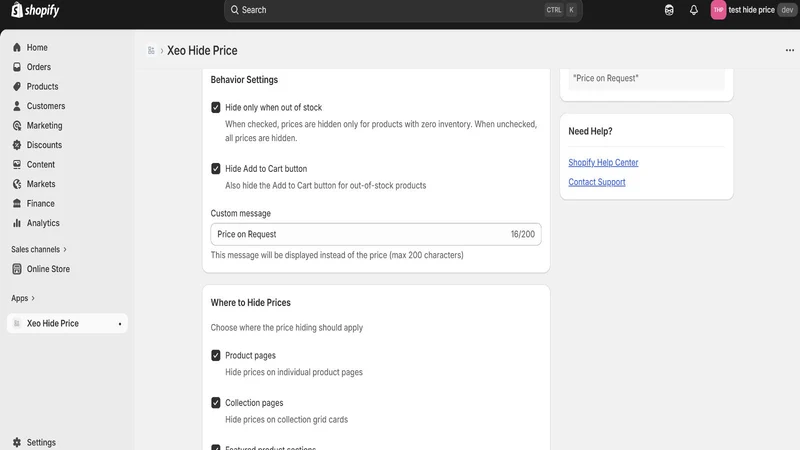Expand Apps section in sidebar
800x450 pixels.
pos(23,298)
